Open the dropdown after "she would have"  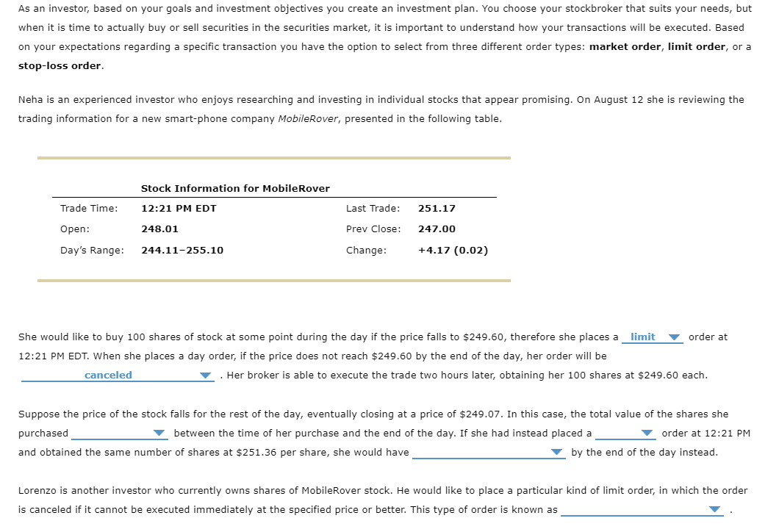[556, 452]
